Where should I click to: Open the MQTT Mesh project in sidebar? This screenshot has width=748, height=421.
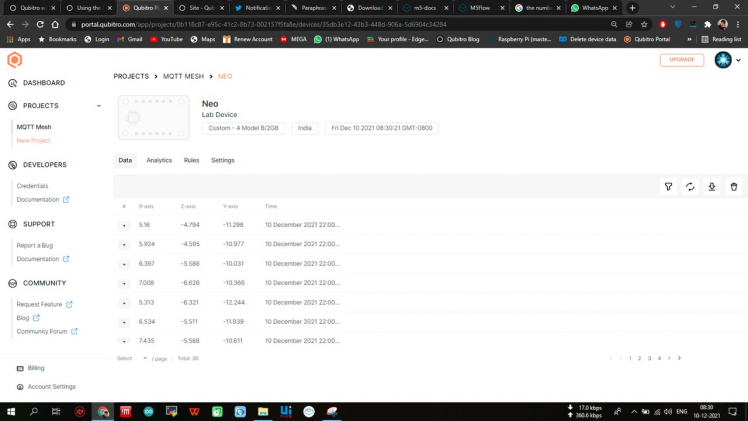(x=34, y=127)
